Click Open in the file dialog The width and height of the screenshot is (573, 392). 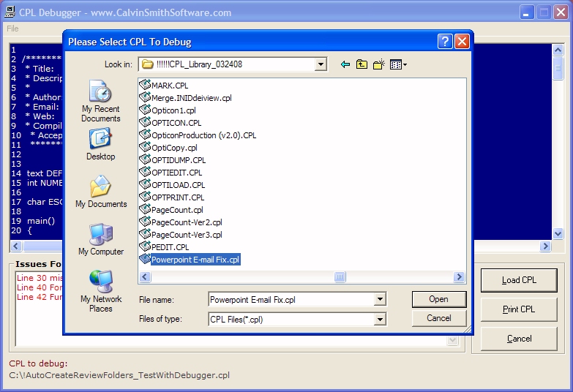point(439,299)
